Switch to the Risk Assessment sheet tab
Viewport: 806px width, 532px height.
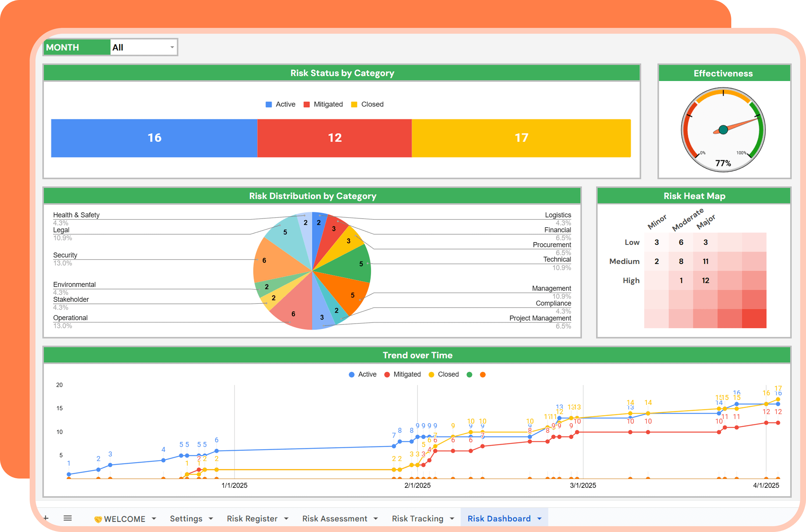[x=334, y=519]
